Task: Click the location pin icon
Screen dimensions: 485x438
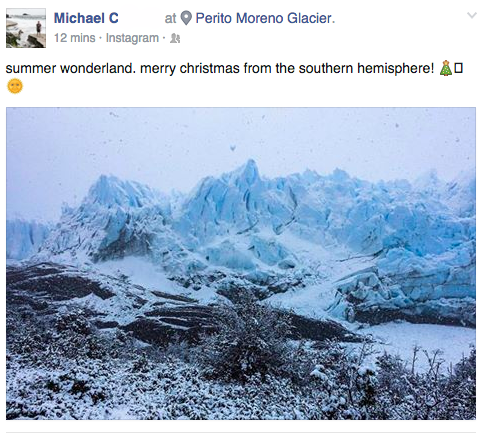Action: [x=186, y=18]
